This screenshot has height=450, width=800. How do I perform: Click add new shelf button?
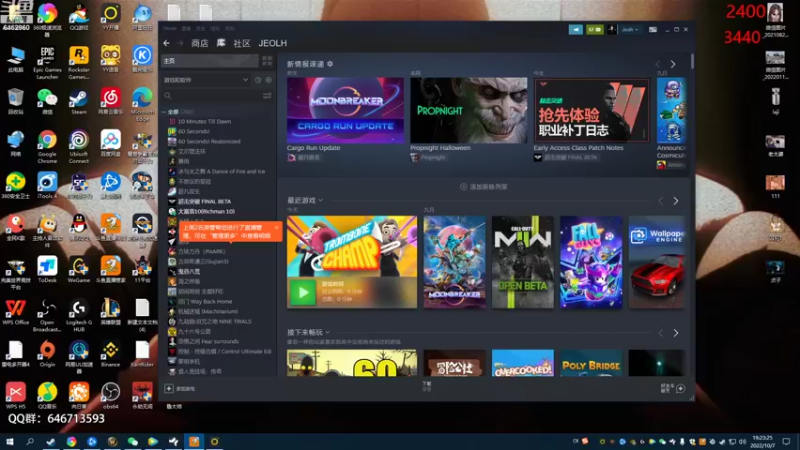(x=484, y=187)
